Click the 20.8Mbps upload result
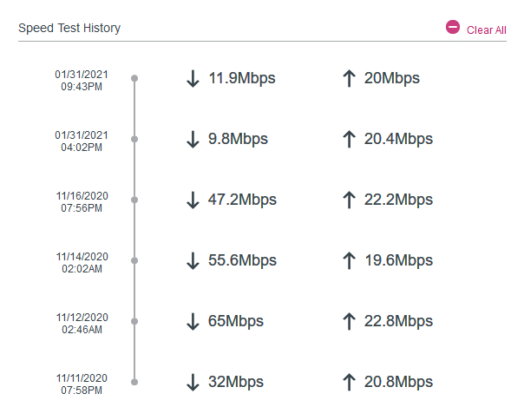This screenshot has width=524, height=420. (398, 382)
